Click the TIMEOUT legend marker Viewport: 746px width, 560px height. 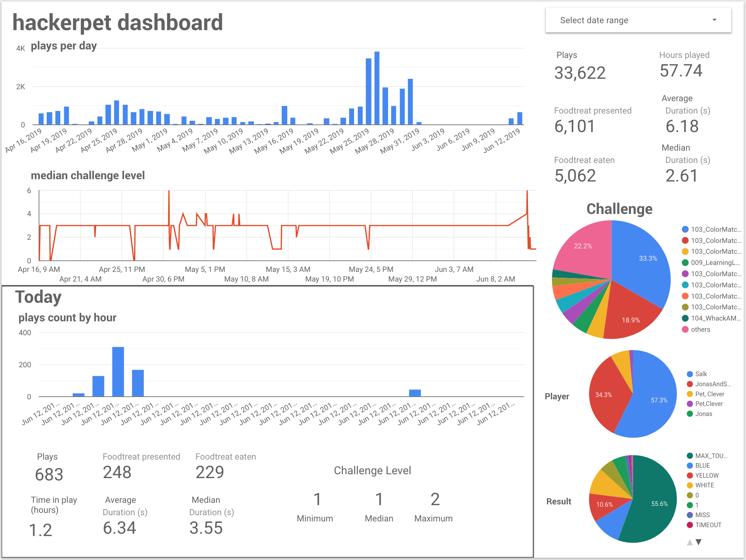(690, 525)
